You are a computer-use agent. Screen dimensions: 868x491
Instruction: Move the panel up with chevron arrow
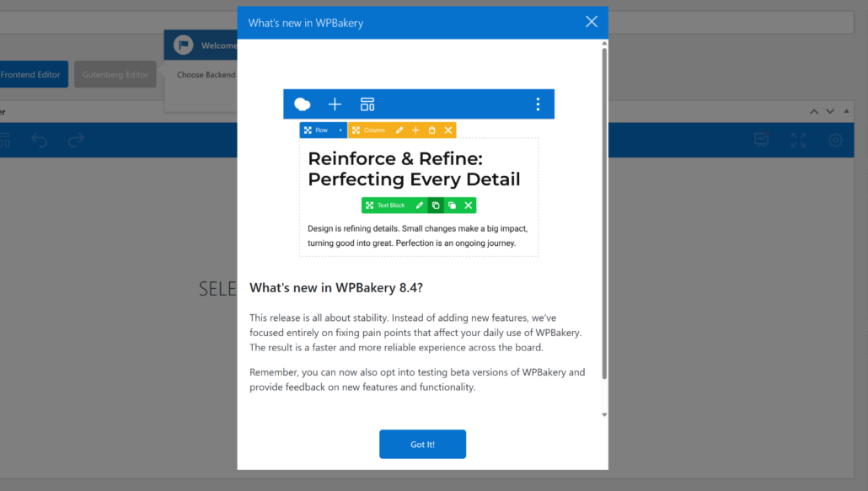coord(814,111)
